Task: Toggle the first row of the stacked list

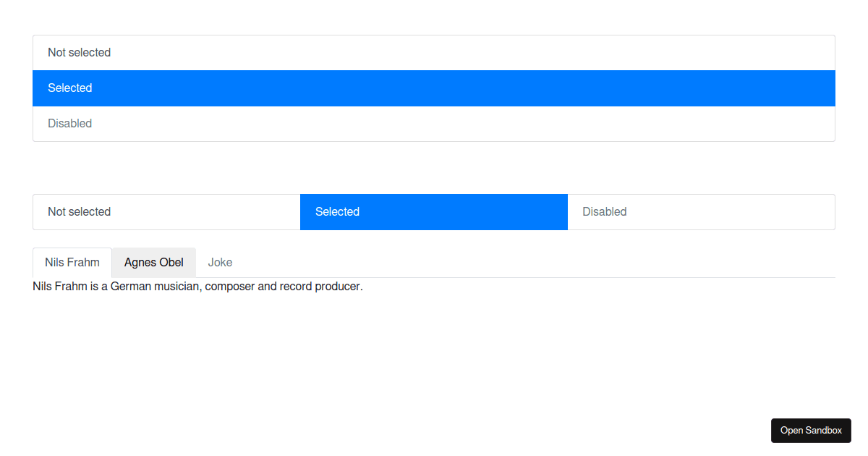Action: point(434,53)
